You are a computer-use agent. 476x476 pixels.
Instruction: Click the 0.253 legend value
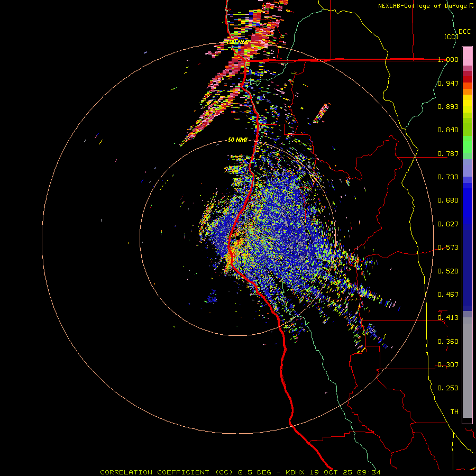448,388
